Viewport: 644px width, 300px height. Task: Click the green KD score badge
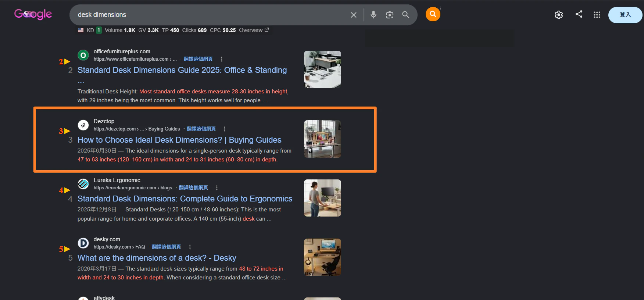tap(99, 30)
